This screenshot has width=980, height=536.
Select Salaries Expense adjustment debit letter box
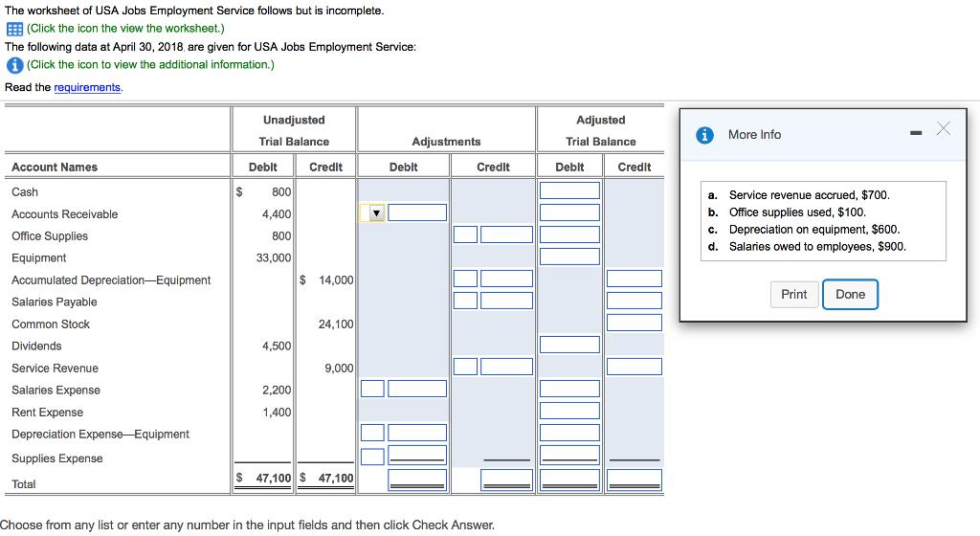[x=372, y=389]
